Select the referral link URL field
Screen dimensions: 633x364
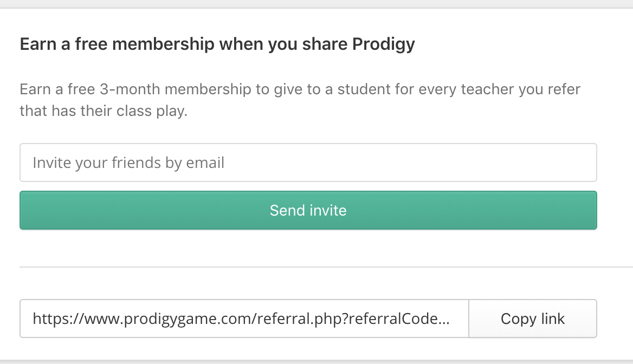[244, 318]
